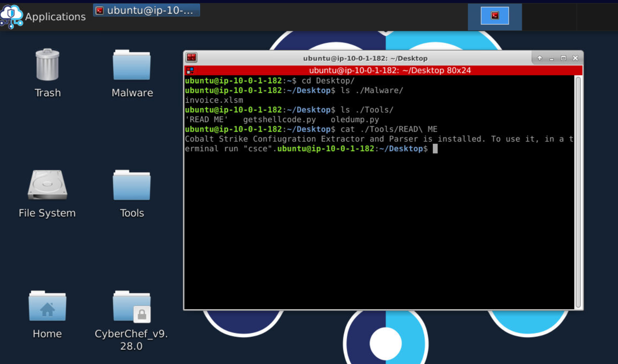Select the workspace switcher thumbnail in the panel
The width and height of the screenshot is (618, 364).
coord(494,16)
